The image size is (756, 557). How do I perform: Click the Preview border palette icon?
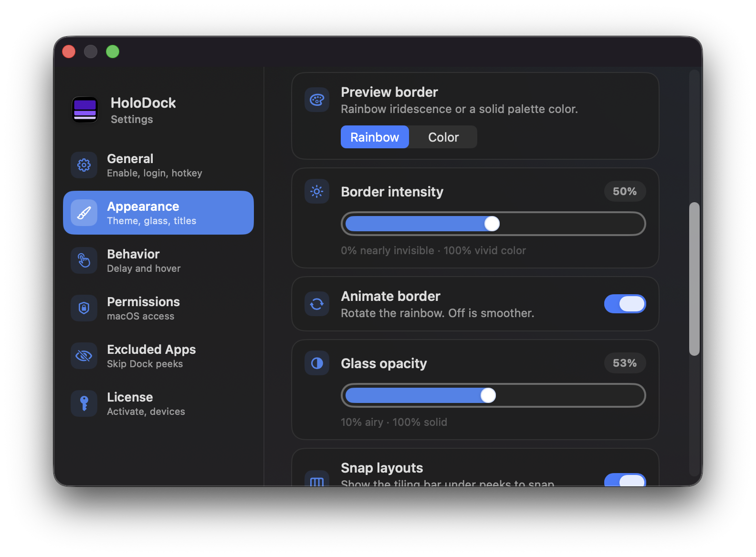click(x=317, y=100)
